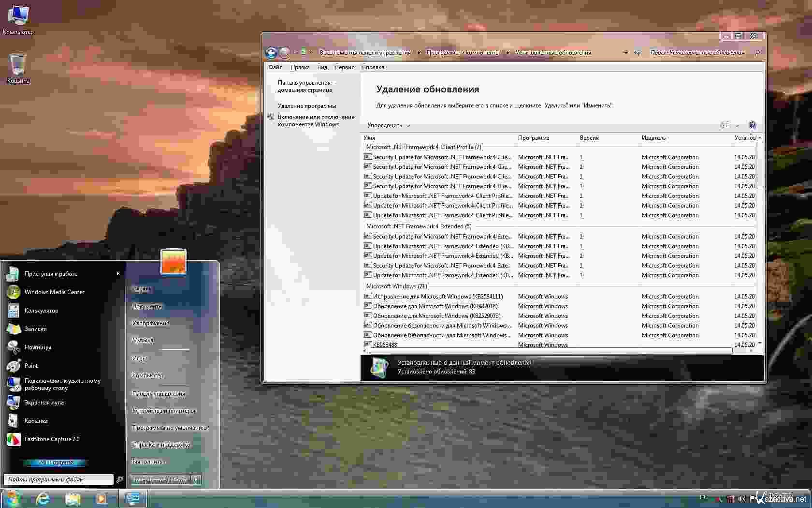This screenshot has height=508, width=812.
Task: Click Программы и компоненты breadcrumb
Action: [463, 53]
